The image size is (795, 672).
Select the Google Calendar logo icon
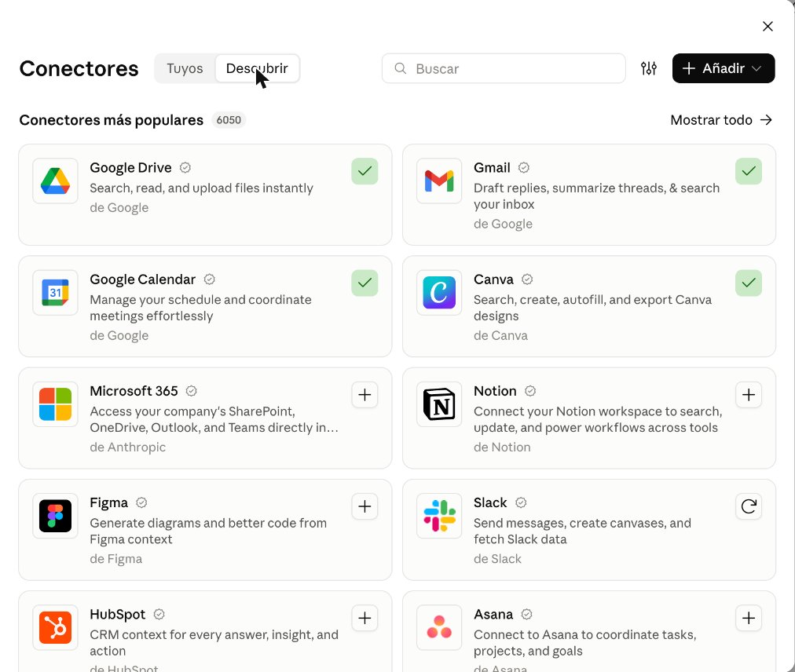click(x=55, y=292)
